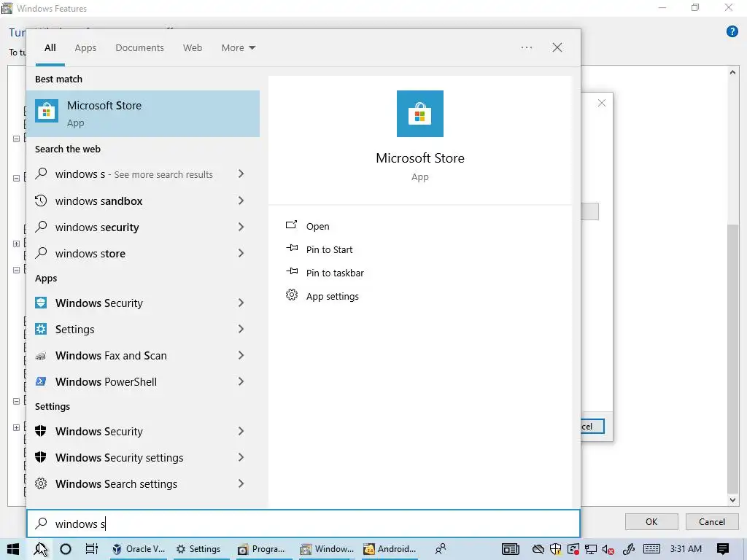Open Cortana circle icon on taskbar

coord(66,549)
